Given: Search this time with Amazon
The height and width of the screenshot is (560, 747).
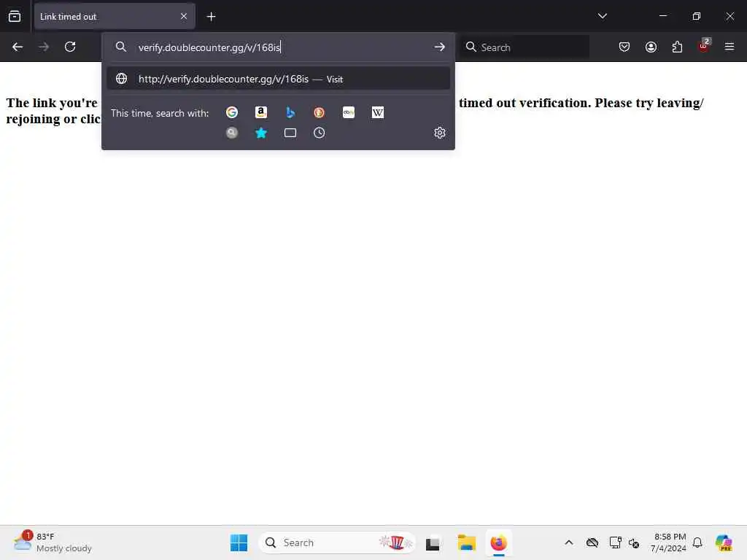Looking at the screenshot, I should click(x=261, y=112).
